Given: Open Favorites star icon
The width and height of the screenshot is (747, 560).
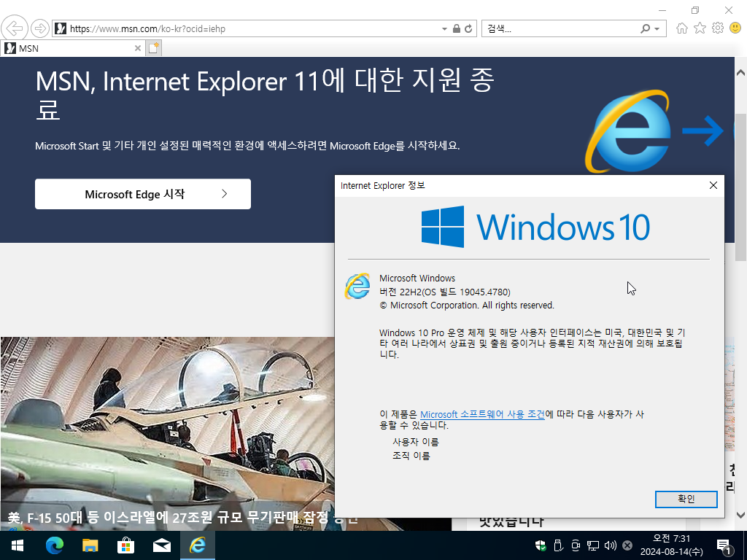Looking at the screenshot, I should pos(700,28).
